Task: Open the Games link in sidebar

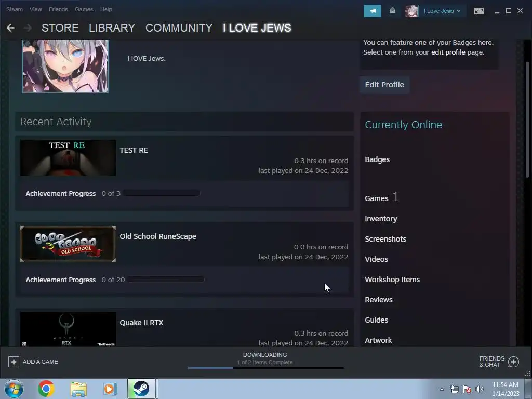Action: click(376, 198)
